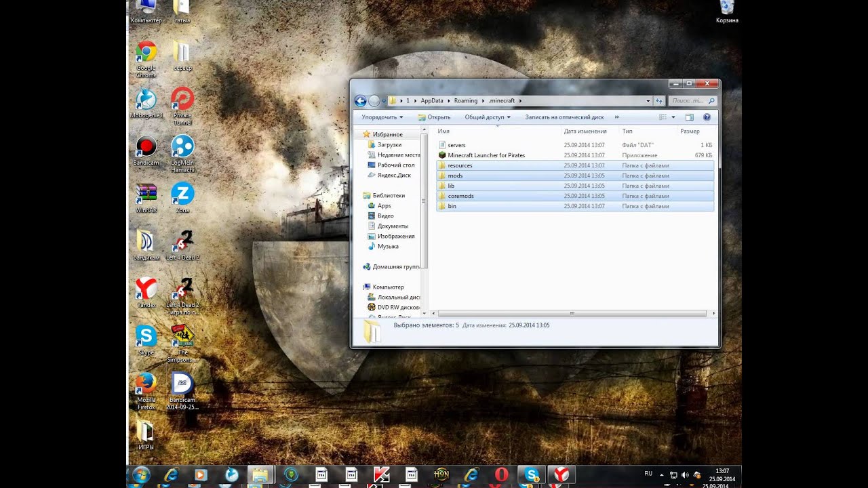This screenshot has width=868, height=488.
Task: Select the lib folder
Action: tap(575, 186)
